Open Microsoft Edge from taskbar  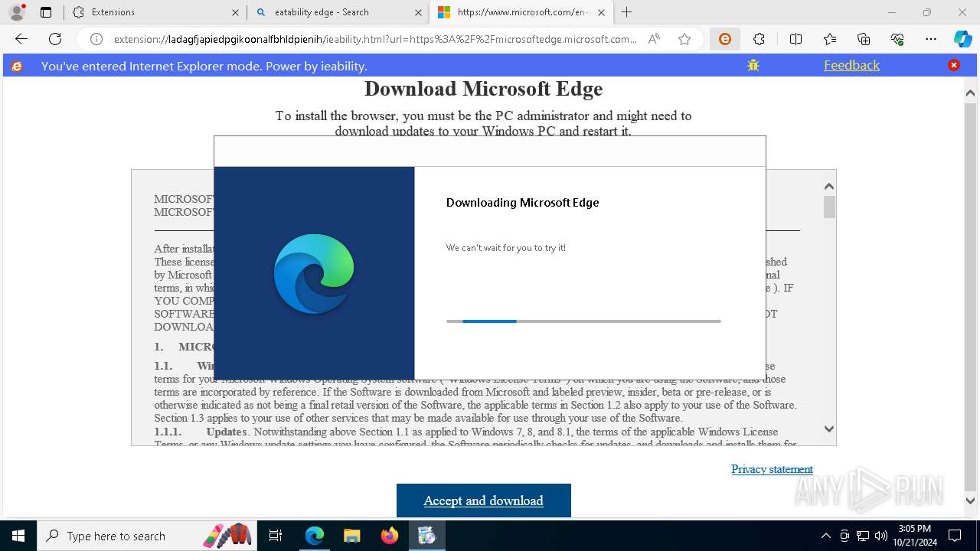click(x=315, y=536)
